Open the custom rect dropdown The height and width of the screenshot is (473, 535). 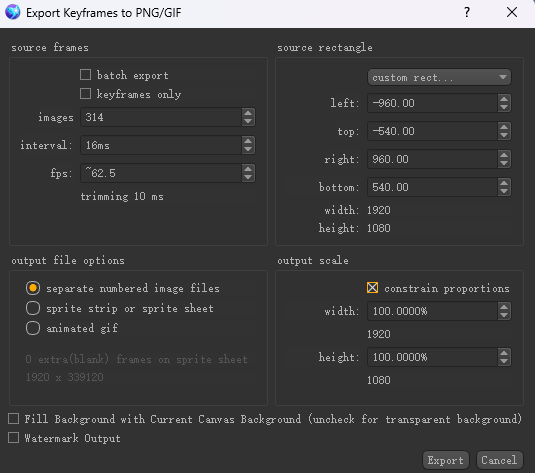439,77
